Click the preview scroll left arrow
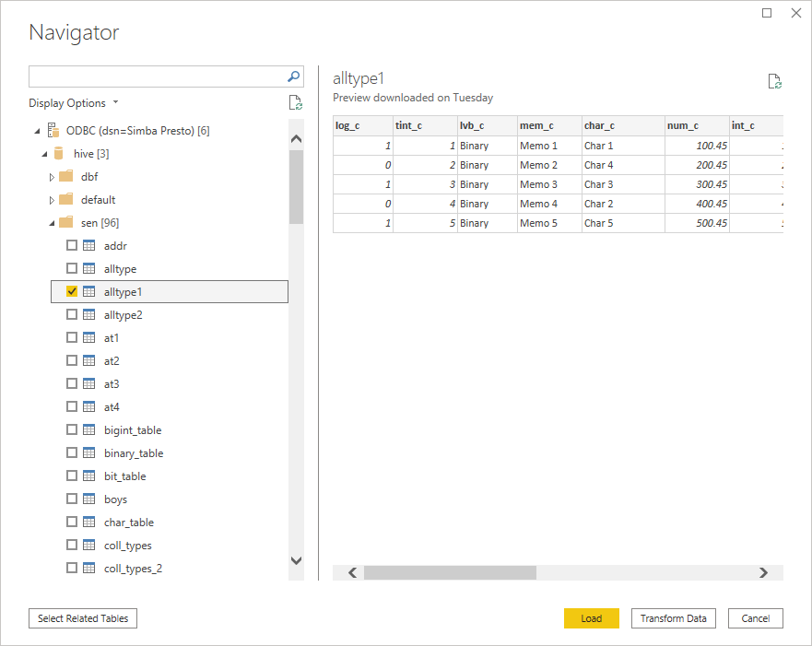Screen dimensions: 812x646 point(352,572)
